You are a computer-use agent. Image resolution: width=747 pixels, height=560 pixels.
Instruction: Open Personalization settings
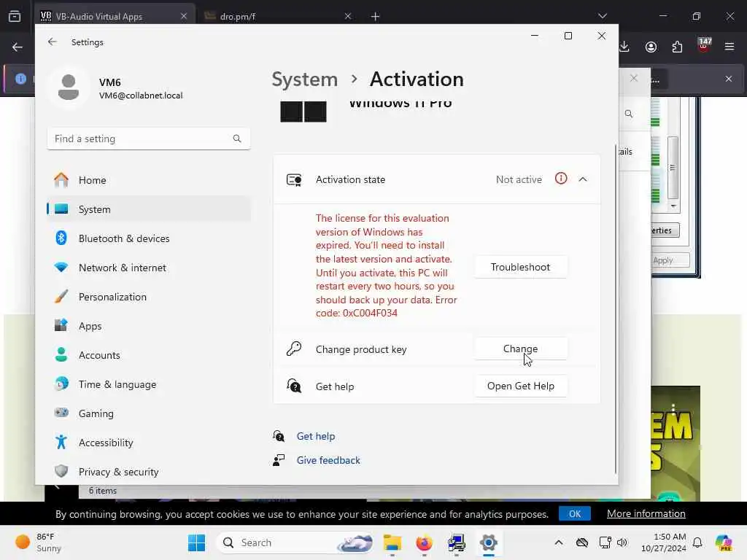[x=149, y=297]
